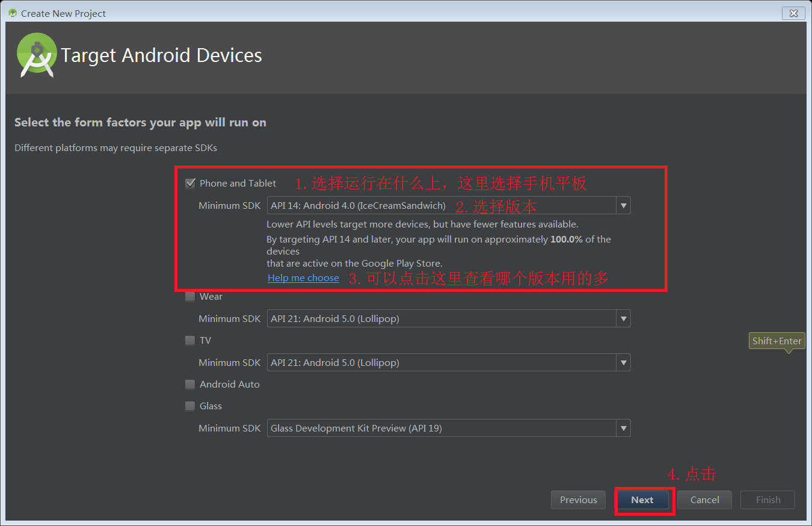Enable the TV form factor checkbox
The height and width of the screenshot is (526, 812).
(x=191, y=340)
